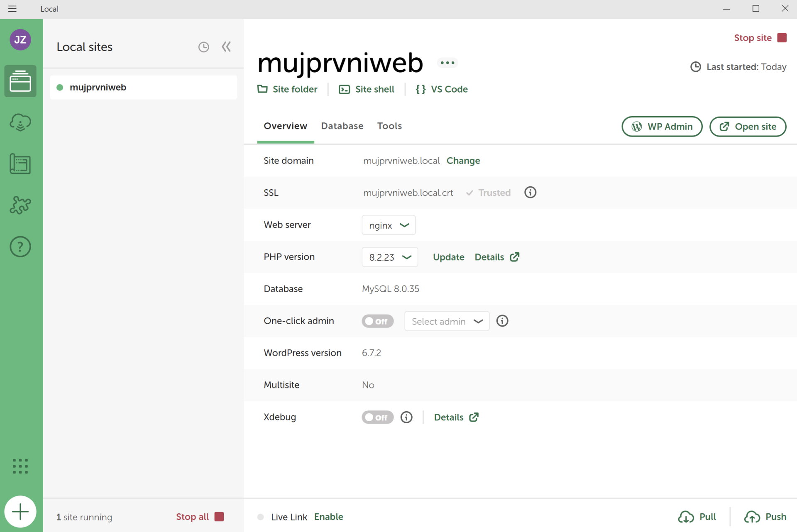Click Change next to site domain

pyautogui.click(x=463, y=161)
